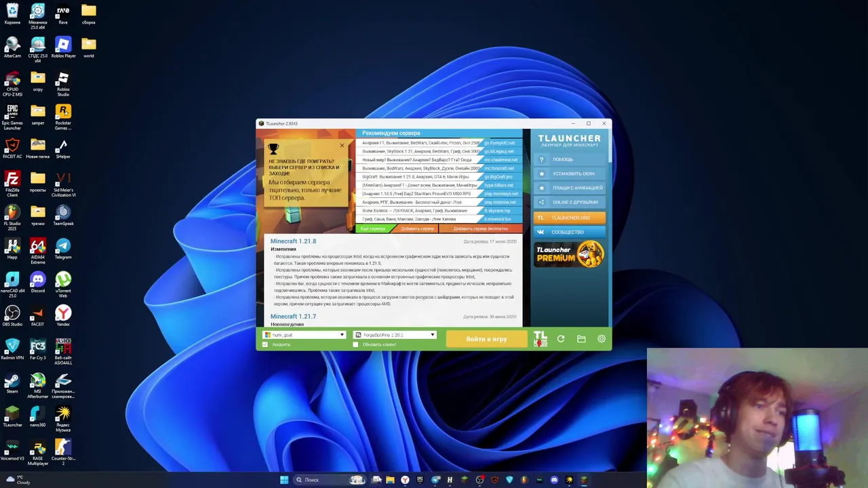
Task: Open FileZilla Client desktop icon
Action: point(12,184)
